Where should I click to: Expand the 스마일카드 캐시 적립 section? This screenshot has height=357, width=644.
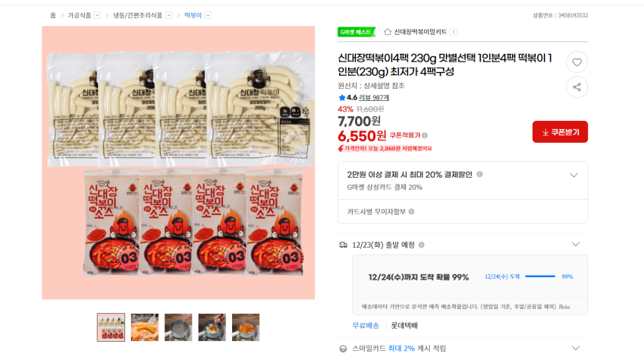coord(576,349)
